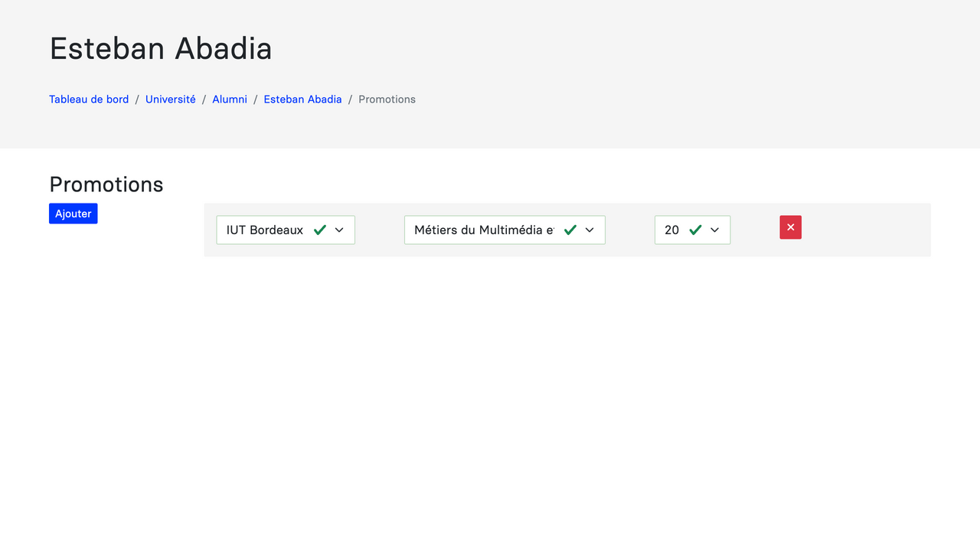This screenshot has width=980, height=551.
Task: Click the Esteban Abadia page title
Action: (161, 48)
